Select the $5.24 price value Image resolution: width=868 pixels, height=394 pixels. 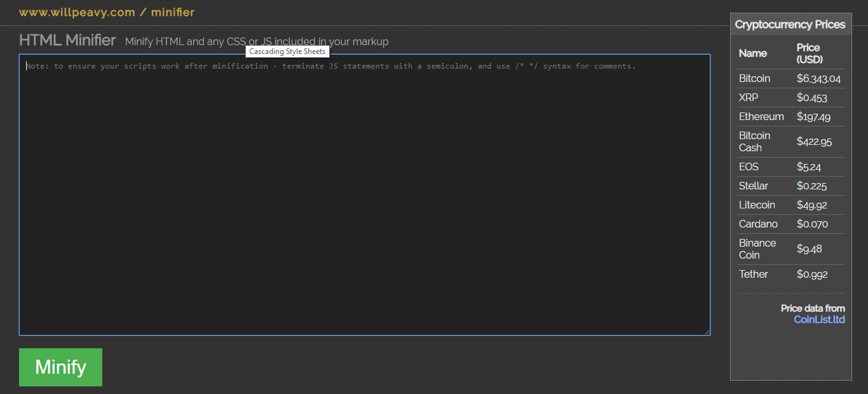point(809,167)
